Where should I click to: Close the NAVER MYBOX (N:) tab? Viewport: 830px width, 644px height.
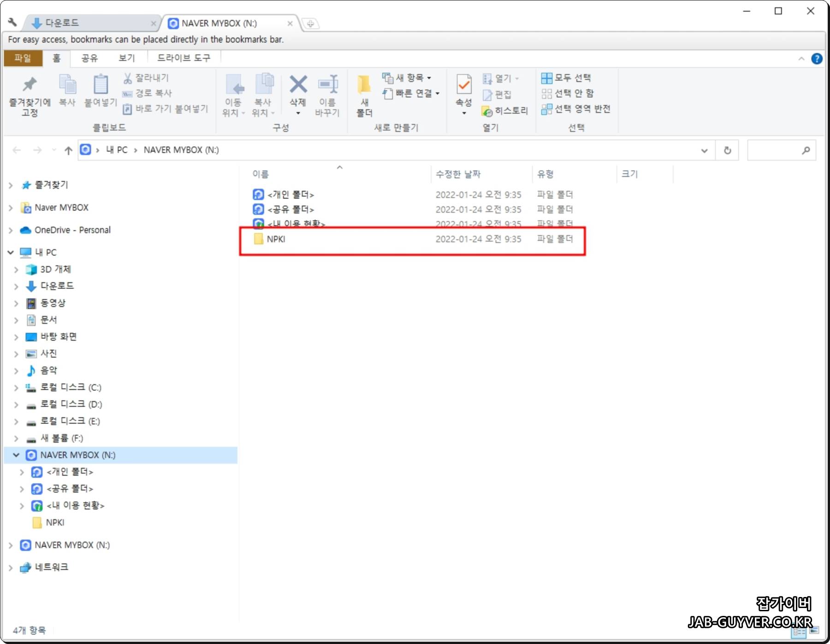point(290,24)
